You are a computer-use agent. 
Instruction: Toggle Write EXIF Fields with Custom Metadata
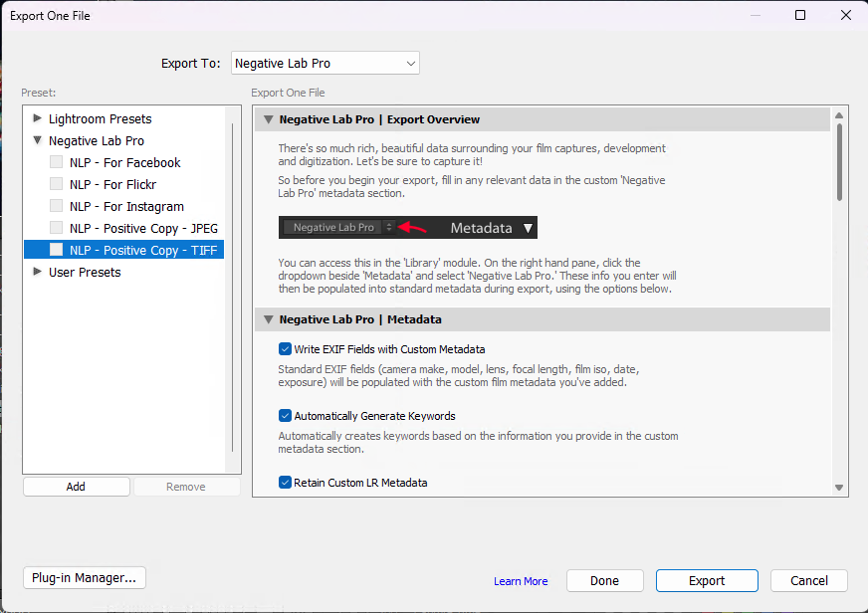[285, 349]
